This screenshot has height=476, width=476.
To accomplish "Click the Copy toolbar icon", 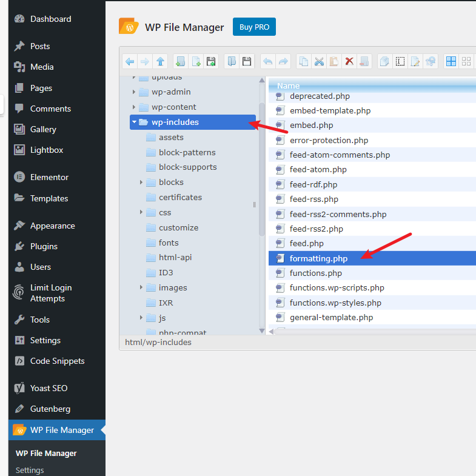I will (x=304, y=62).
